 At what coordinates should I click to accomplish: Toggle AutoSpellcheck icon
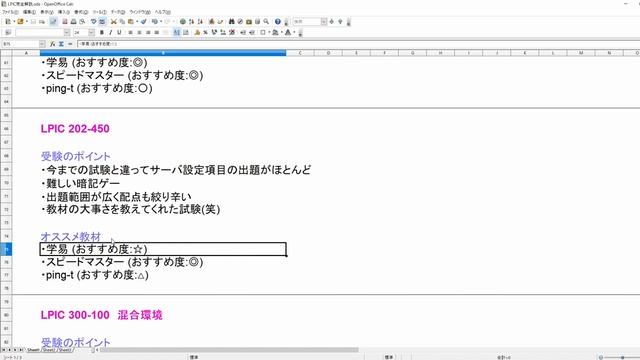[102, 22]
